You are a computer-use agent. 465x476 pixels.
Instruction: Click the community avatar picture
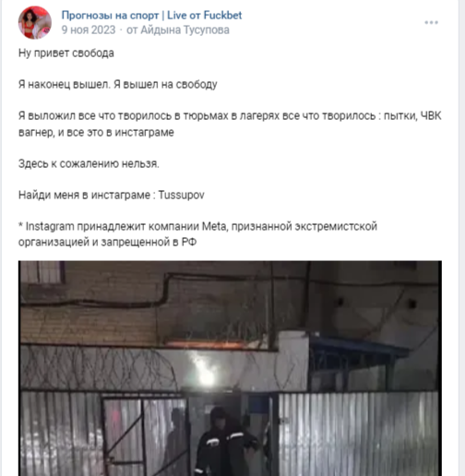click(35, 22)
